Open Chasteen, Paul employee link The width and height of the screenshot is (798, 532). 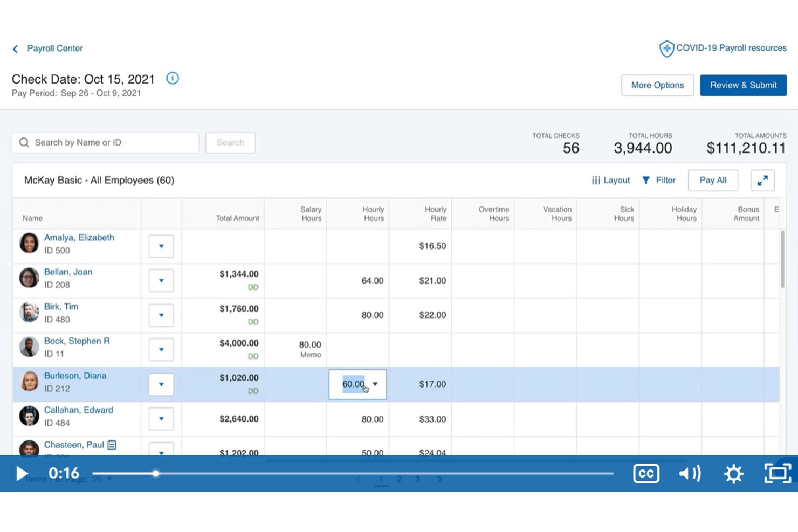pyautogui.click(x=74, y=445)
